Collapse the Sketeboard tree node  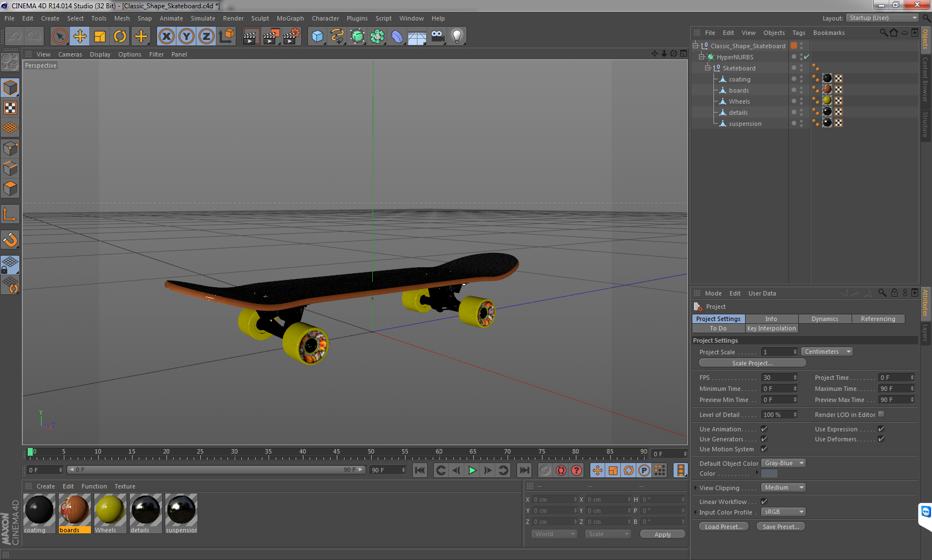(707, 68)
